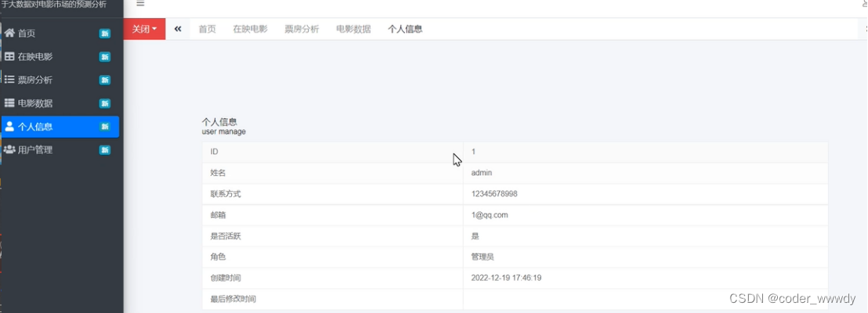Click the grid icon beside 在映电影

[9, 56]
